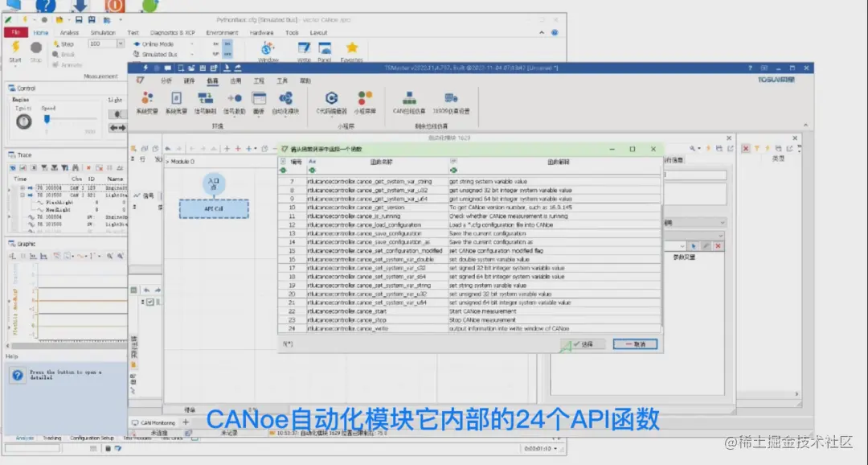Click the 信号映射 icon in TSMaster ribbon
The height and width of the screenshot is (465, 868).
pos(206,99)
